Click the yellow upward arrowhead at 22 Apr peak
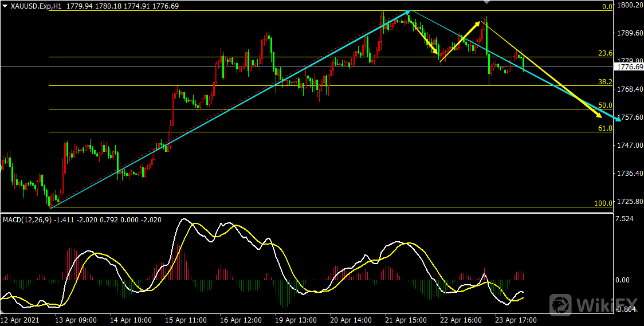The image size is (644, 326). [x=478, y=25]
